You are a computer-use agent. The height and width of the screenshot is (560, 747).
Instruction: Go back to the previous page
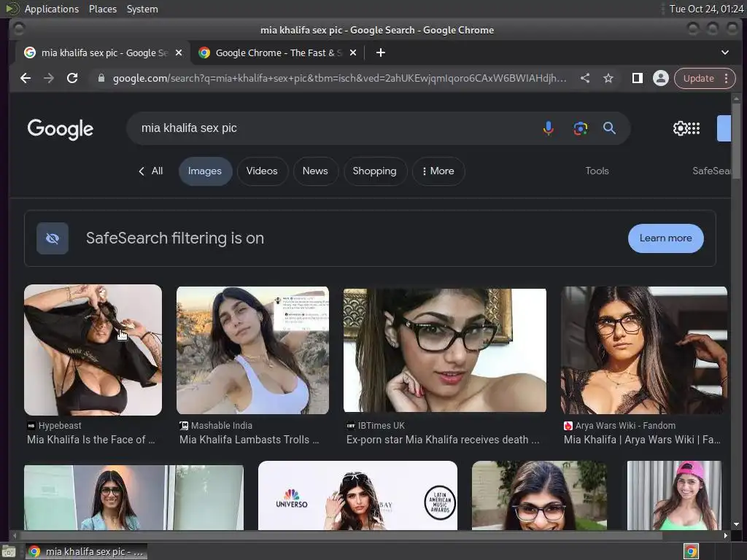(26, 78)
